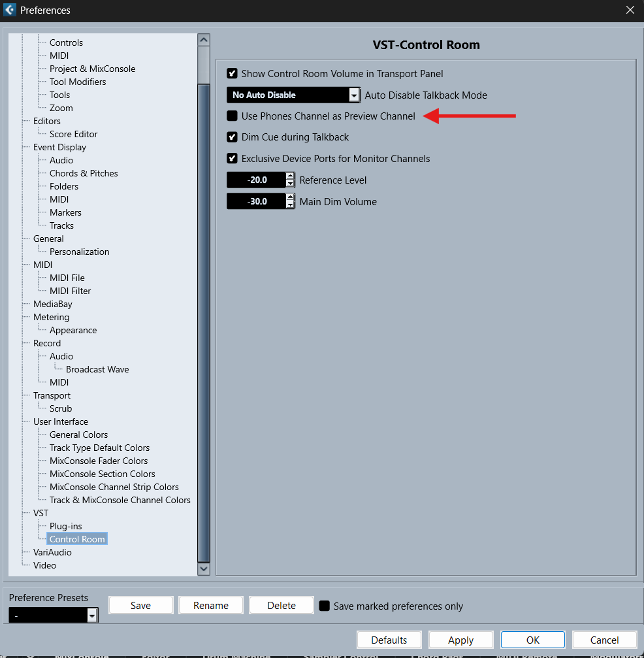Viewport: 644px width, 658px height.
Task: Close the Preferences dialog window
Action: pos(630,10)
